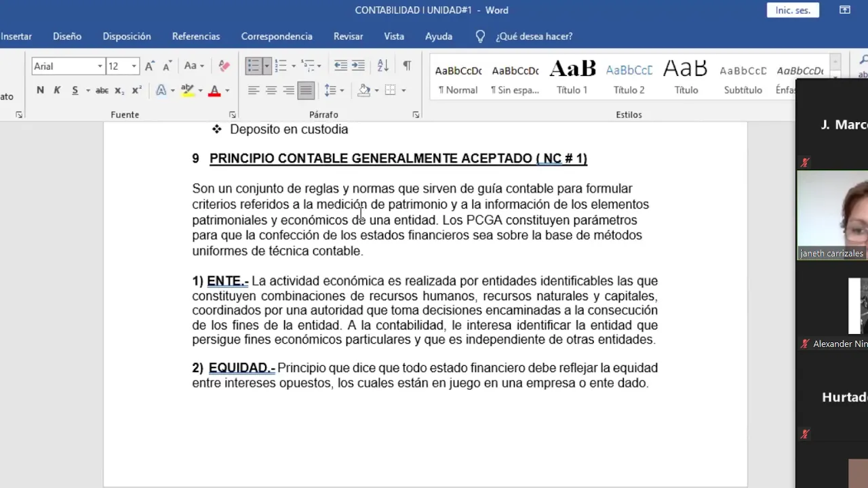Image resolution: width=868 pixels, height=488 pixels.
Task: Toggle superscript formatting
Action: (x=136, y=90)
